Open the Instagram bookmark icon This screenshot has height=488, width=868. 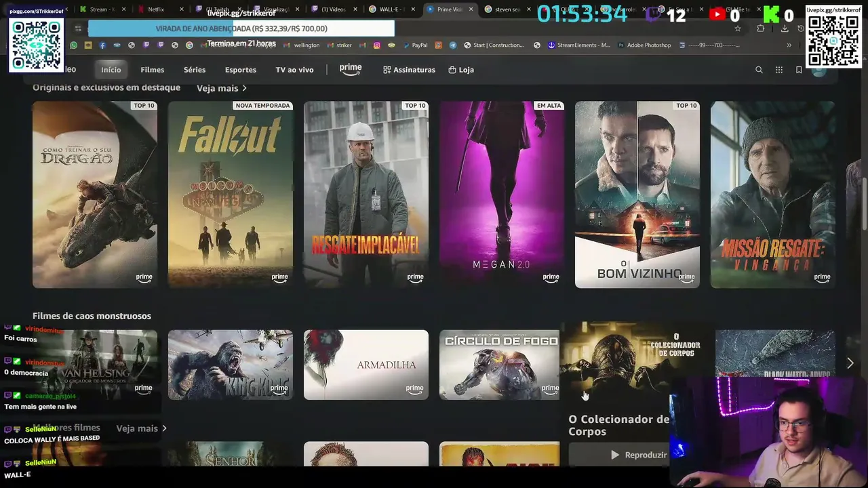point(378,45)
